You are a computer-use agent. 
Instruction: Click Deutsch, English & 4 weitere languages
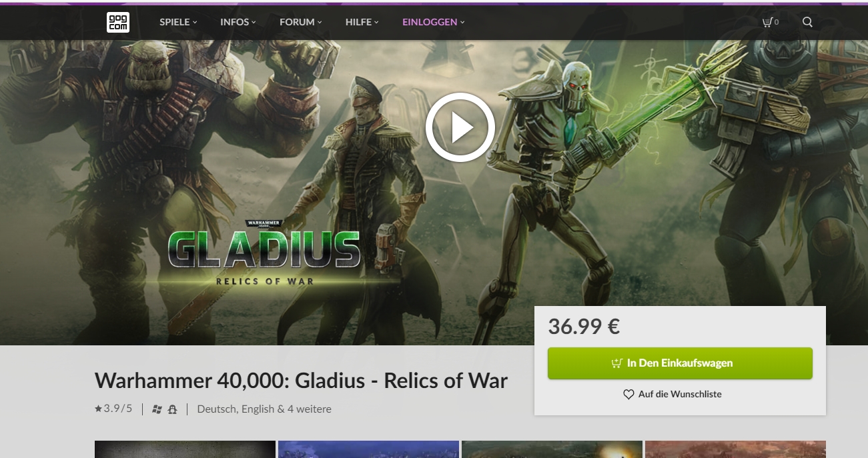pyautogui.click(x=264, y=409)
